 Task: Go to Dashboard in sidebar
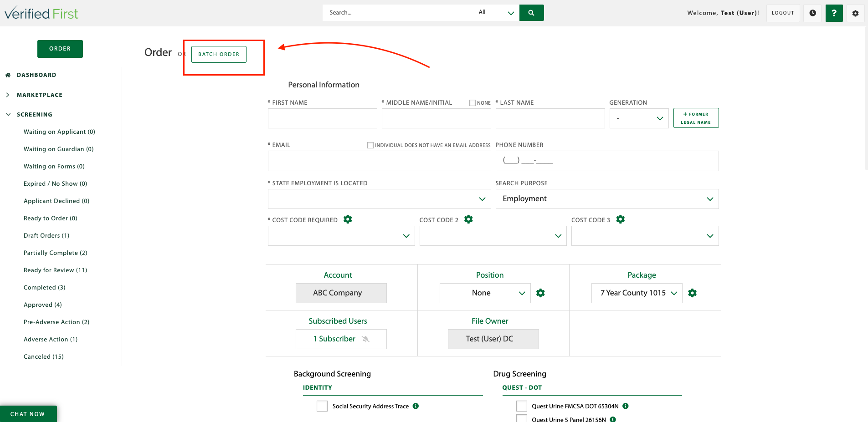[x=36, y=75]
